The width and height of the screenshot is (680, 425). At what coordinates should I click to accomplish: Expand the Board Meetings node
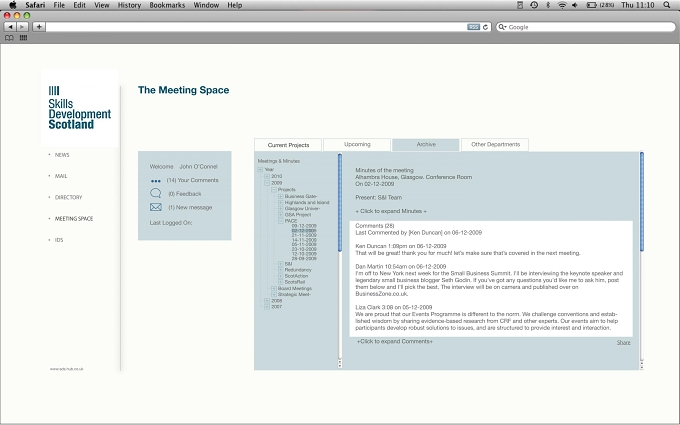pos(274,288)
